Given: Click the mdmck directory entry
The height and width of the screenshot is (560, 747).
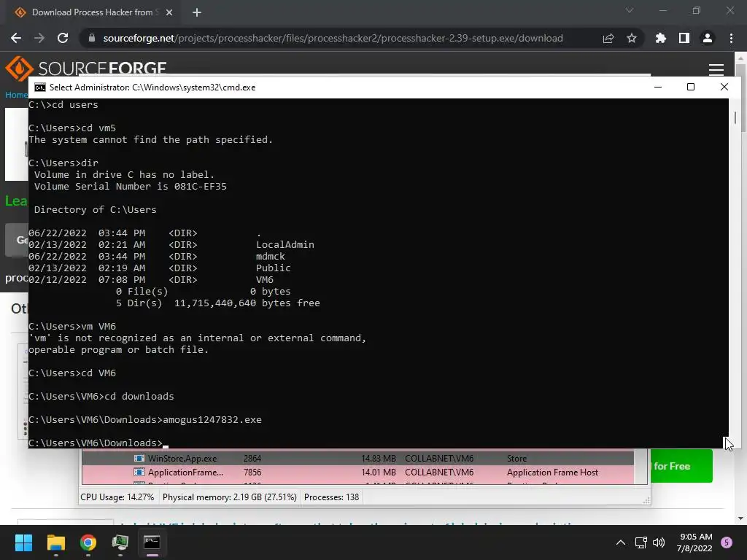Looking at the screenshot, I should (x=271, y=256).
